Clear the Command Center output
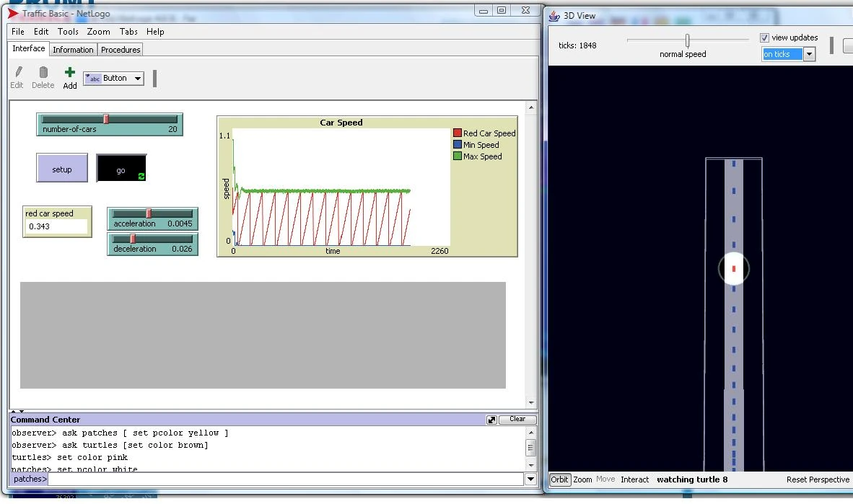Image resolution: width=853 pixels, height=504 pixels. tap(517, 420)
